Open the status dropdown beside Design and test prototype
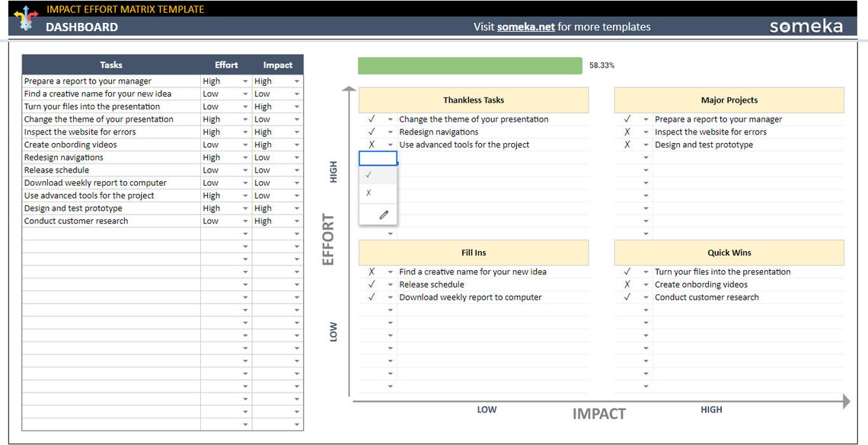868x445 pixels. (645, 145)
